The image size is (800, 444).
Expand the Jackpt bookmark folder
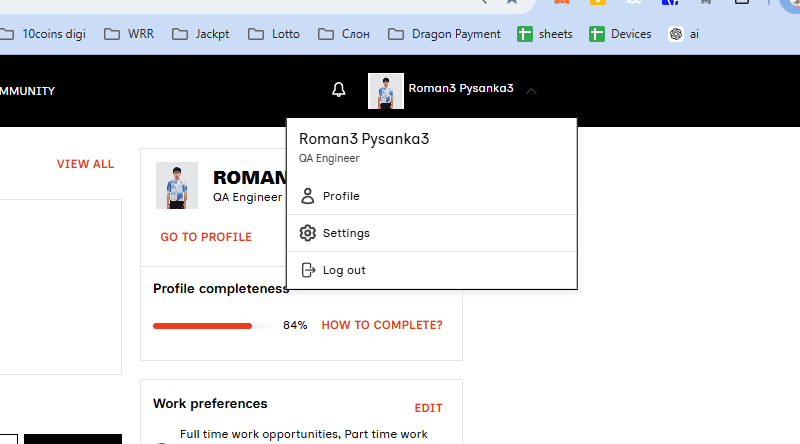click(x=201, y=34)
